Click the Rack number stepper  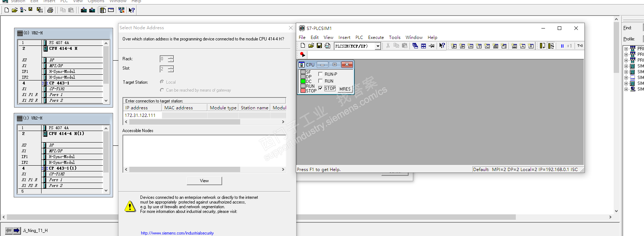[x=171, y=59]
